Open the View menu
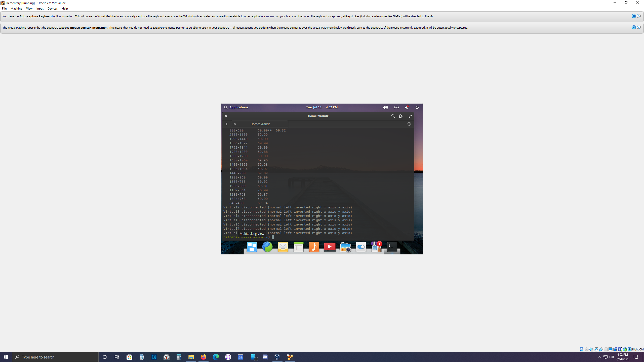This screenshot has width=644, height=362. (29, 9)
